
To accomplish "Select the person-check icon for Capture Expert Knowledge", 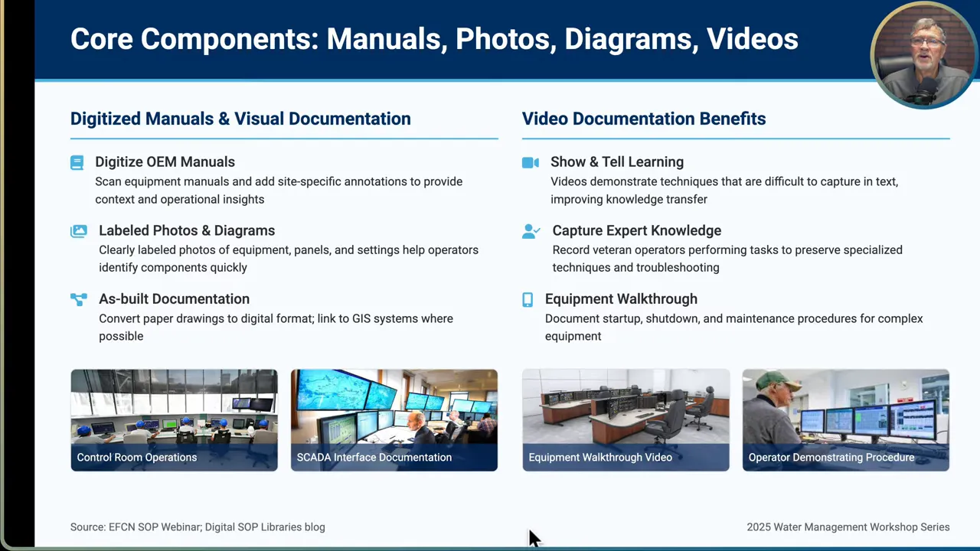I will pos(531,230).
